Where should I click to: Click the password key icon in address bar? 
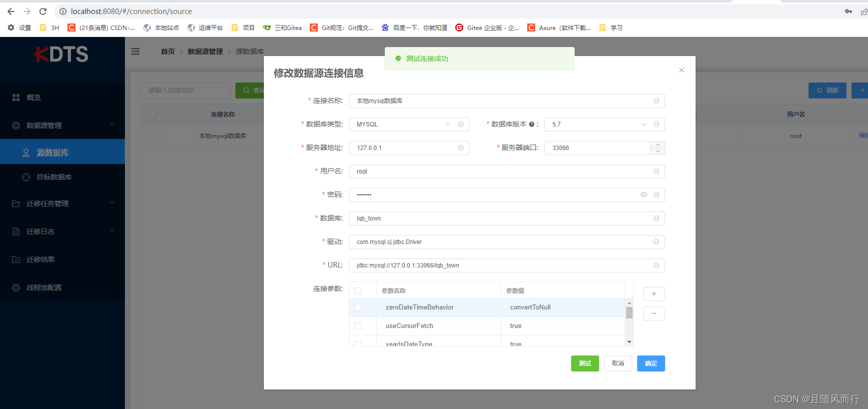[x=849, y=11]
